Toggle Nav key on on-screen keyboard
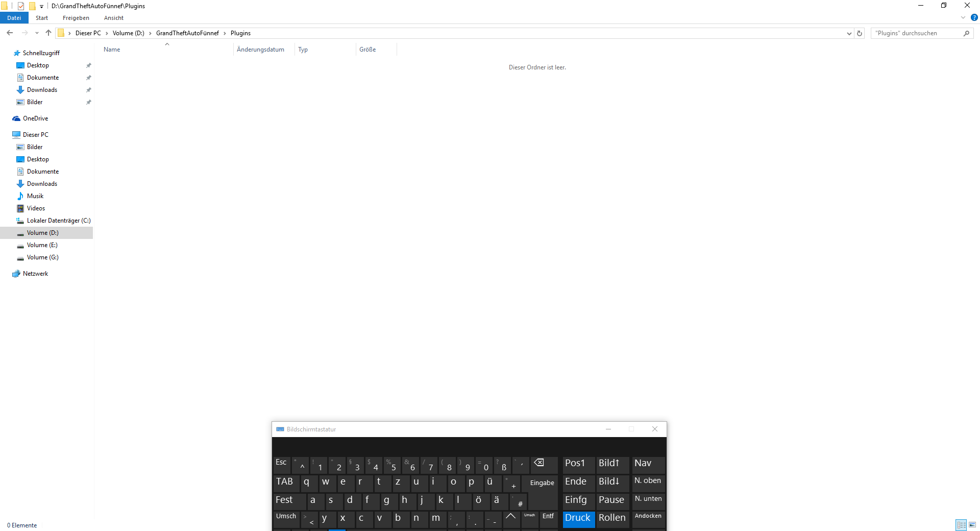The height and width of the screenshot is (531, 980). tap(648, 465)
